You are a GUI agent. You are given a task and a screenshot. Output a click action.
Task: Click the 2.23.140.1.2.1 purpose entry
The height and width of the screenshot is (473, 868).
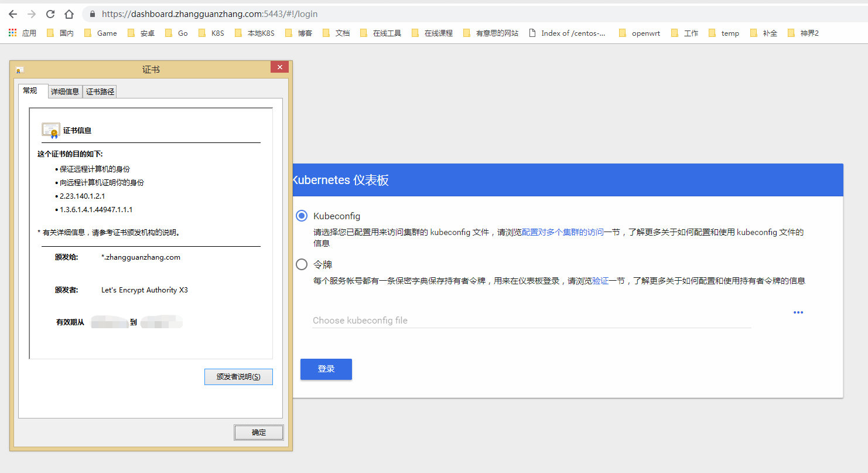pyautogui.click(x=82, y=196)
